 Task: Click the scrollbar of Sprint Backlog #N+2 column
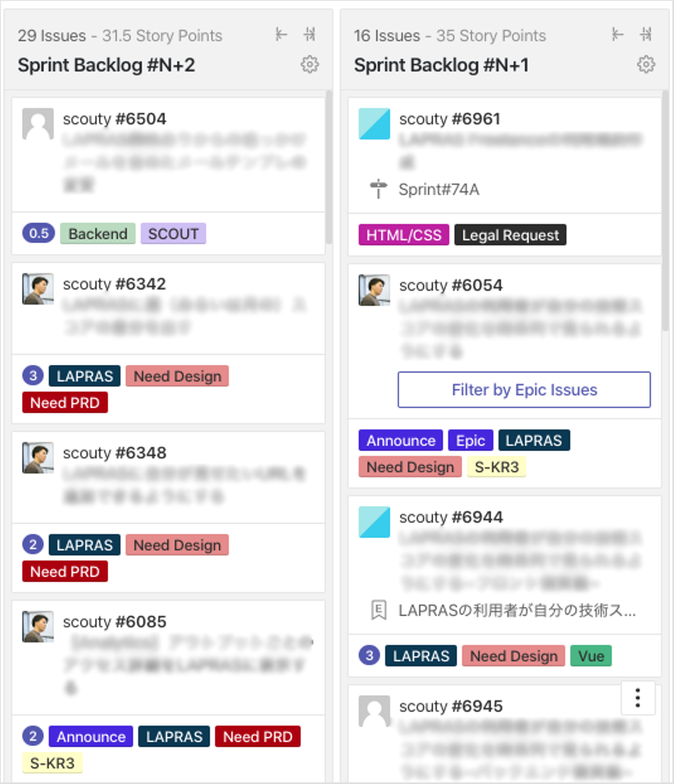(329, 167)
